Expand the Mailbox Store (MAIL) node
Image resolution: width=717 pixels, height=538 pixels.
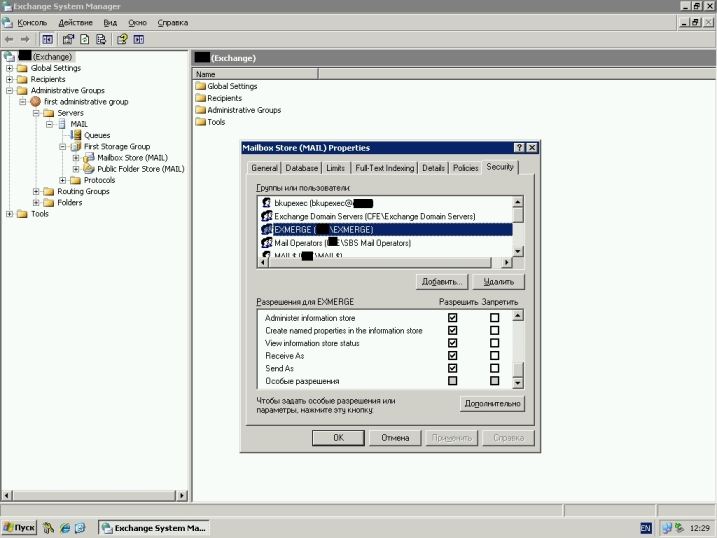coord(76,158)
